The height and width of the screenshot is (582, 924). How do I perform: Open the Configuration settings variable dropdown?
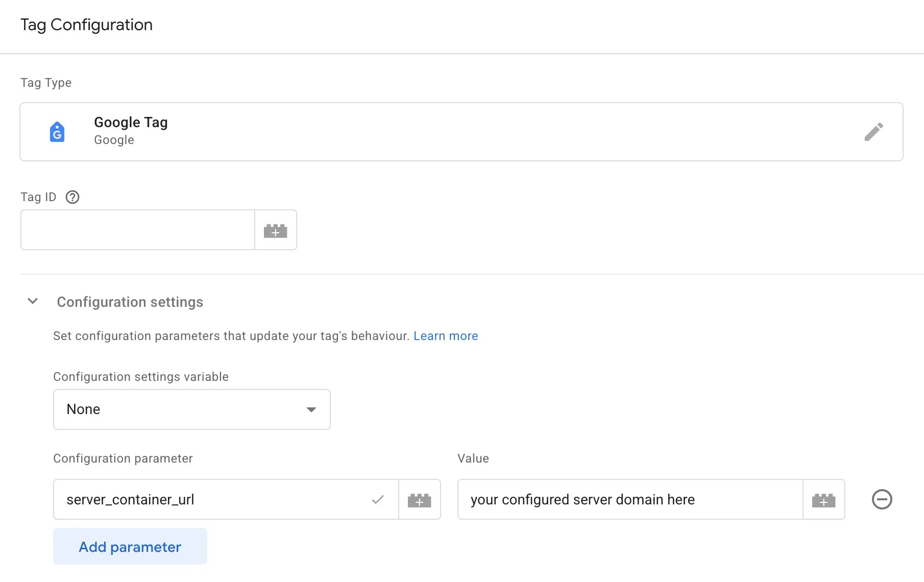point(192,409)
